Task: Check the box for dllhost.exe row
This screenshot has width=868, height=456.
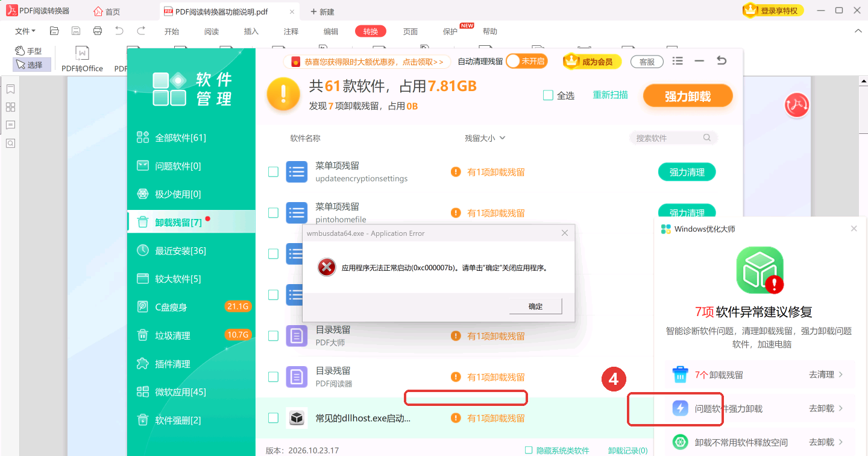Action: 273,418
